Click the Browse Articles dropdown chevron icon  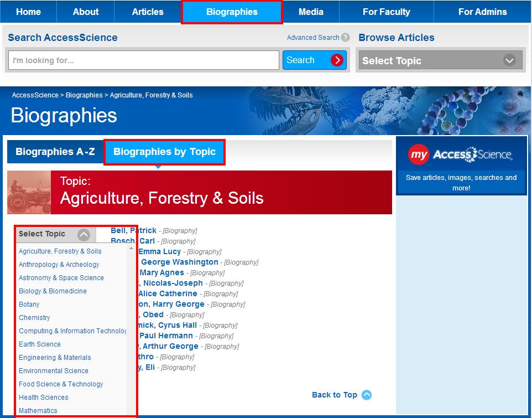click(x=509, y=61)
